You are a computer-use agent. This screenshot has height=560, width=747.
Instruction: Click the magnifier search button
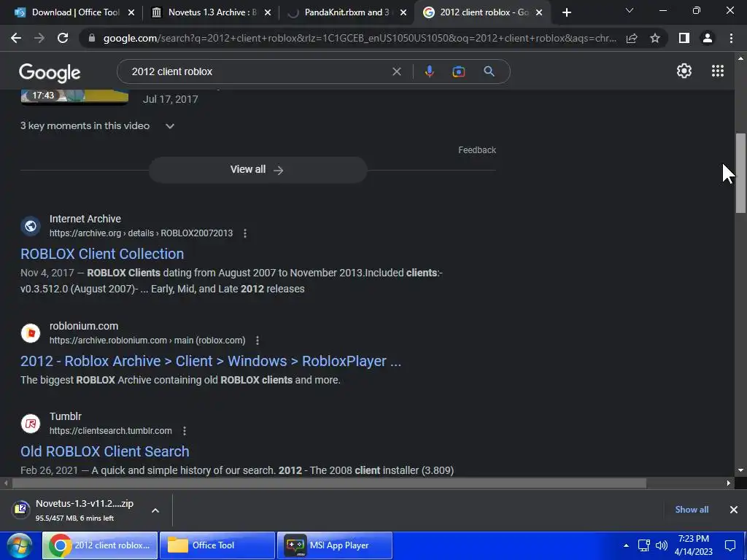tap(489, 71)
